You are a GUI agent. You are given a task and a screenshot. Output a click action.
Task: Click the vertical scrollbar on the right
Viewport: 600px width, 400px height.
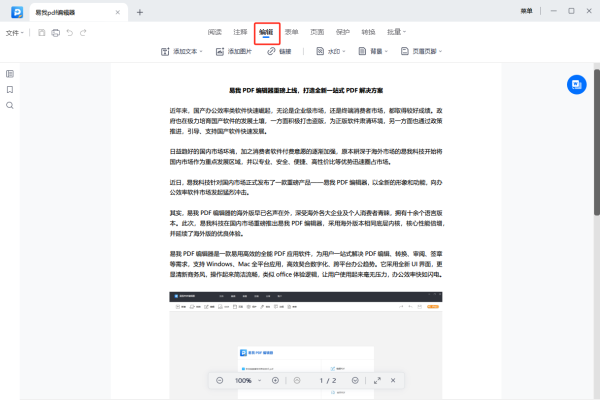(x=596, y=150)
